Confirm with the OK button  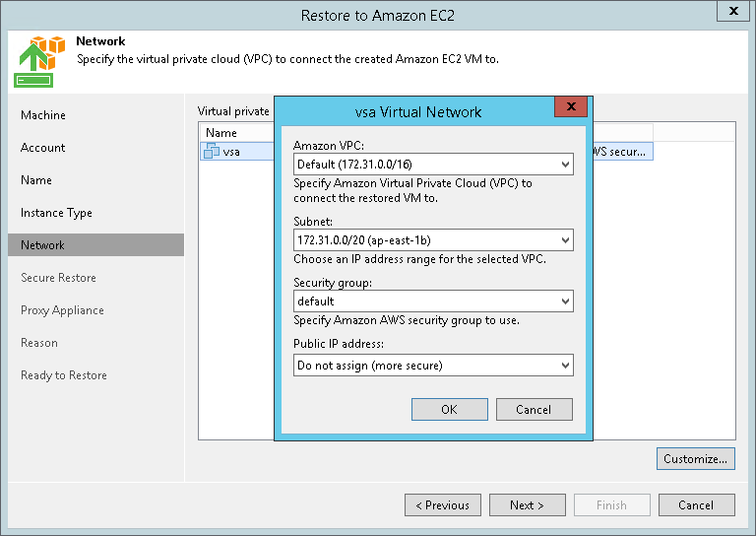(x=449, y=410)
